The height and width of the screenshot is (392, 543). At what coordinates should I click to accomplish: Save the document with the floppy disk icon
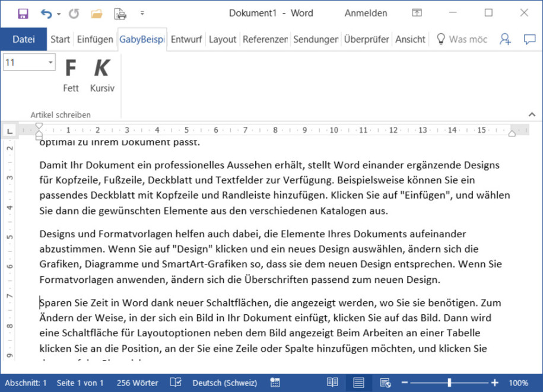(x=23, y=14)
